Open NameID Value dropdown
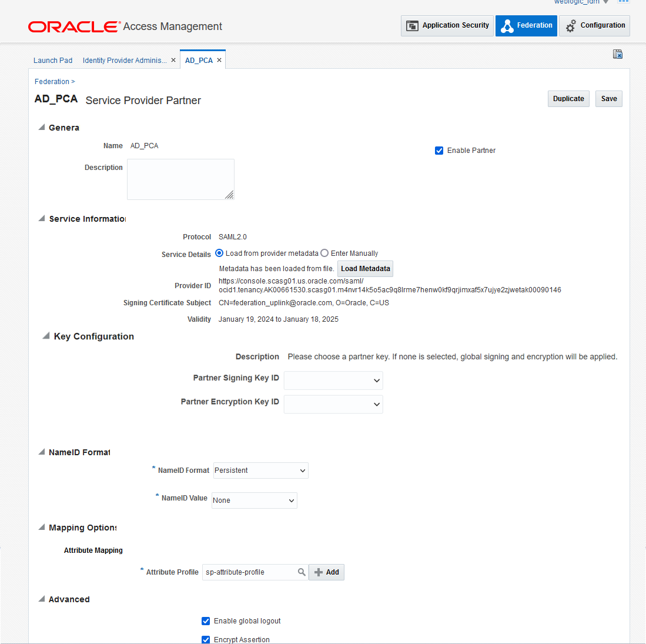This screenshot has width=646, height=644. 254,500
